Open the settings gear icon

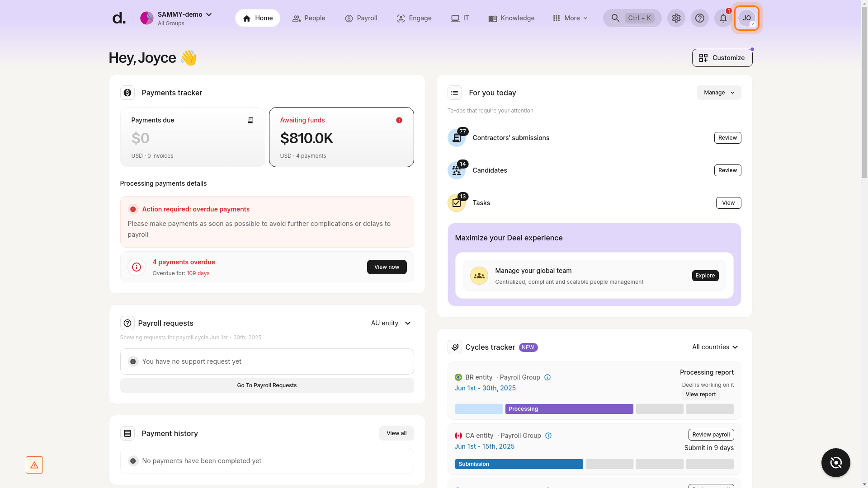676,18
